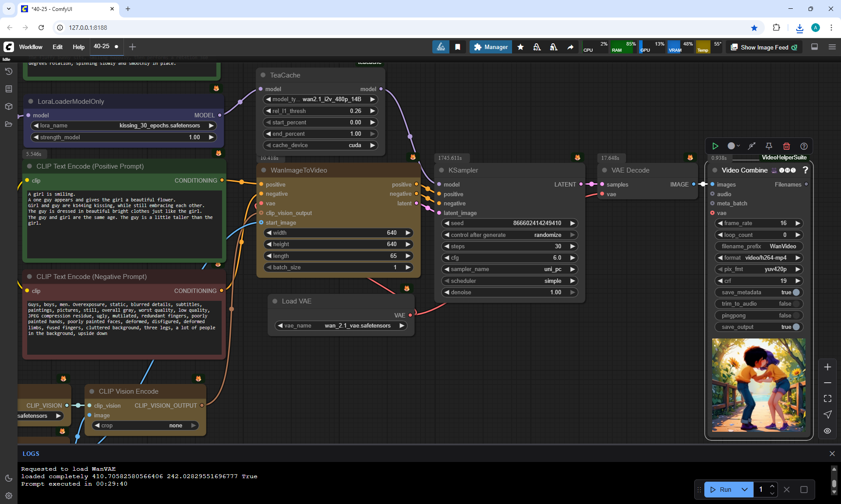Open the node library cube icon

coord(9,106)
